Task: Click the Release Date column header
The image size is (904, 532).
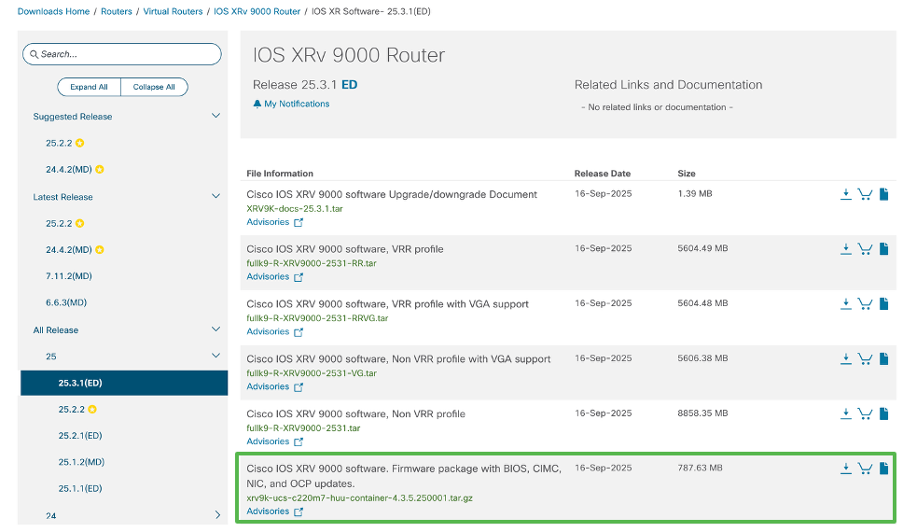Action: (602, 173)
